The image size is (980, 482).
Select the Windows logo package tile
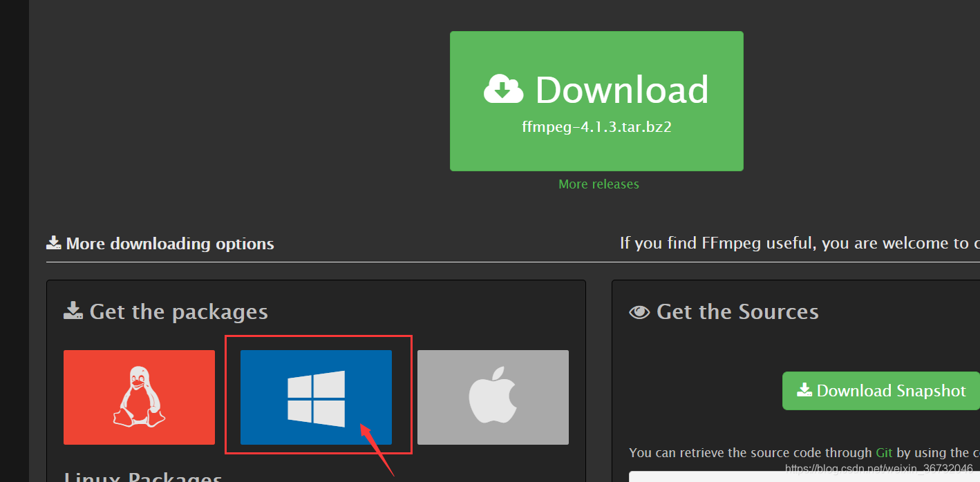316,397
